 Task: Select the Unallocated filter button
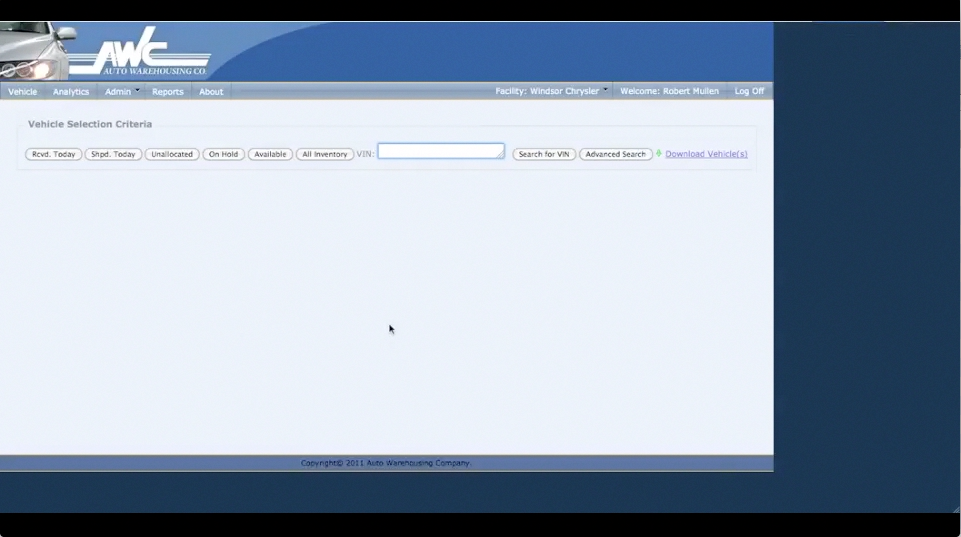coord(172,155)
